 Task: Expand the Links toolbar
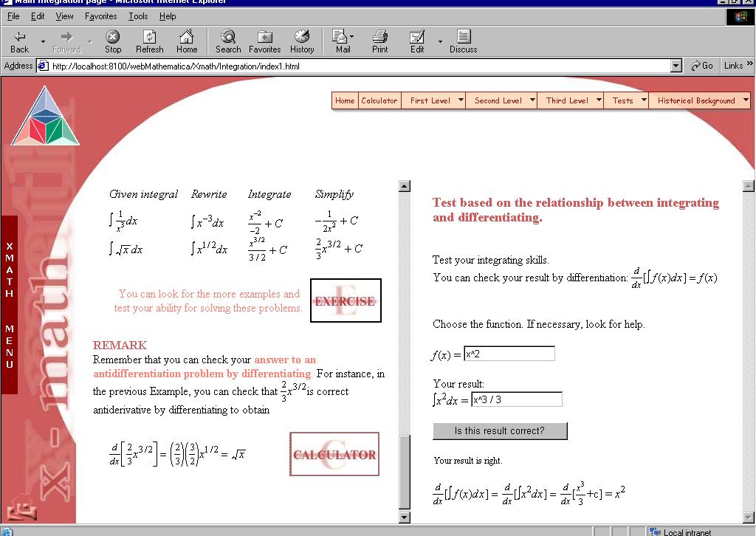coord(738,66)
